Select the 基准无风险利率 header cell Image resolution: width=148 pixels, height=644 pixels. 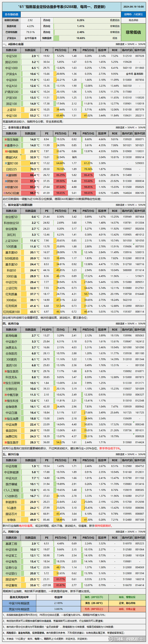point(19,597)
